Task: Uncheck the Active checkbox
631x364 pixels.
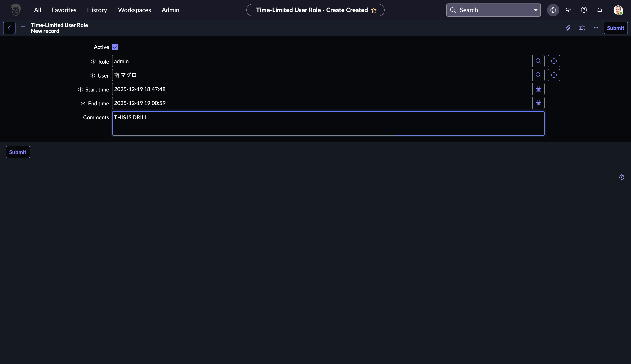Action: pyautogui.click(x=115, y=47)
